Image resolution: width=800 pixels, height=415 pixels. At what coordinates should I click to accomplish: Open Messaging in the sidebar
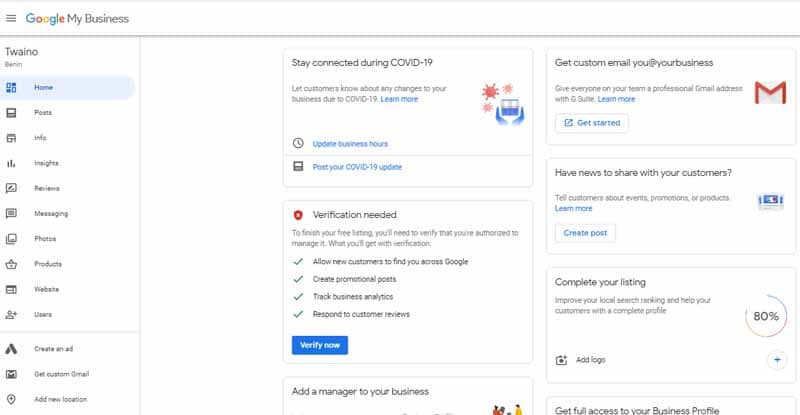pos(68,213)
